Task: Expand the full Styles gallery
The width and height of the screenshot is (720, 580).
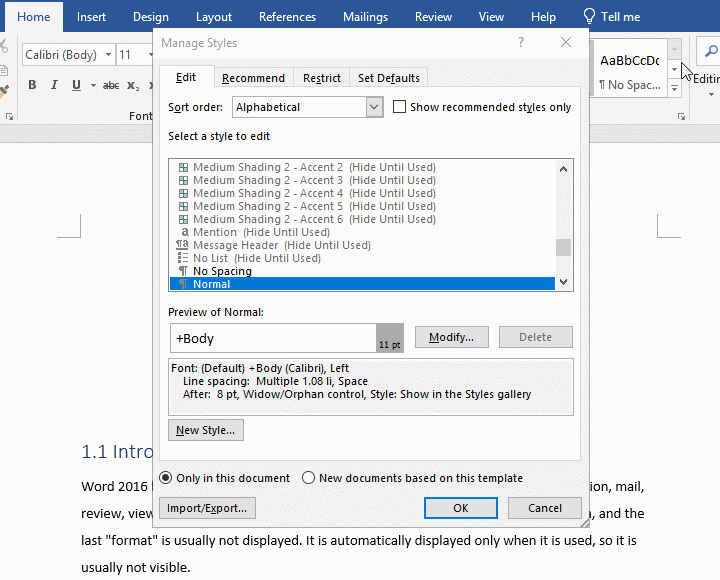Action: 675,89
